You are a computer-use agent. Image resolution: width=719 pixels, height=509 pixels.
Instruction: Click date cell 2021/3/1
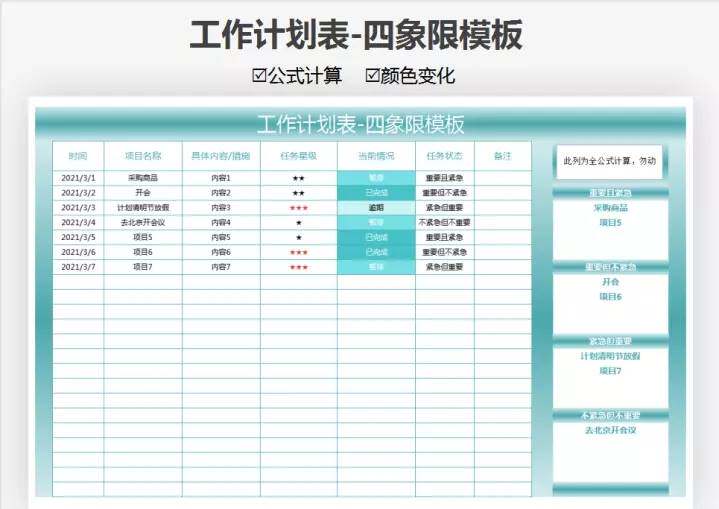[x=78, y=178]
